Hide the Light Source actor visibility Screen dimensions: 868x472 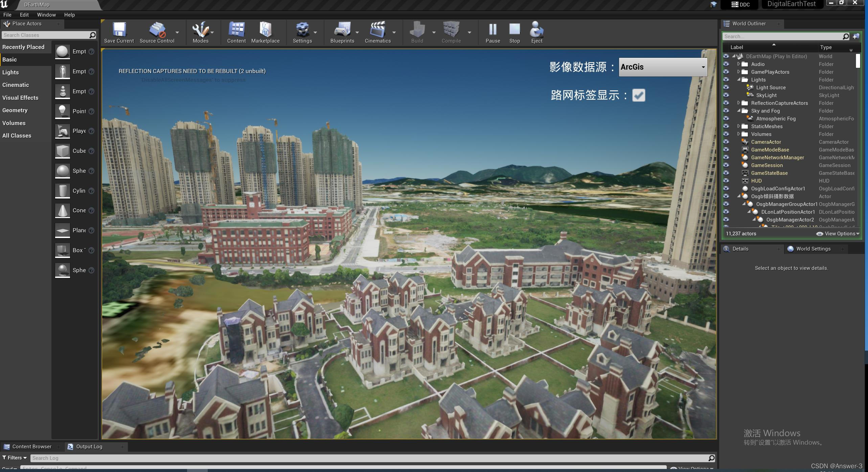click(x=726, y=88)
